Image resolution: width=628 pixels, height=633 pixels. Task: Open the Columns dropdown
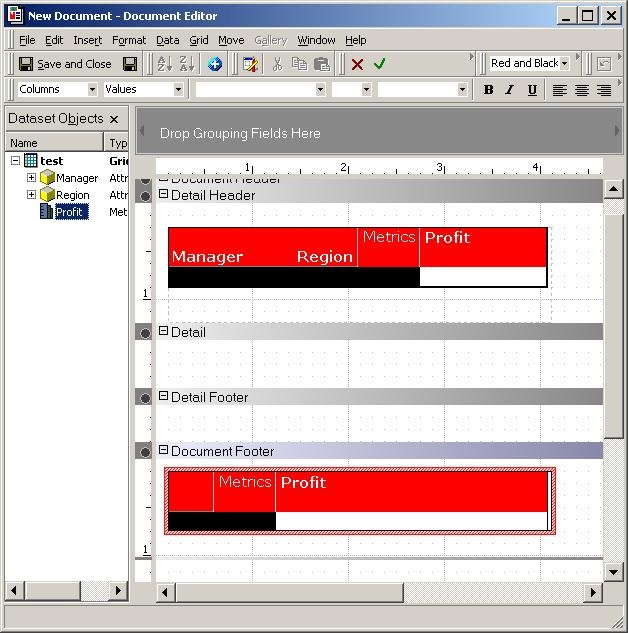(91, 90)
